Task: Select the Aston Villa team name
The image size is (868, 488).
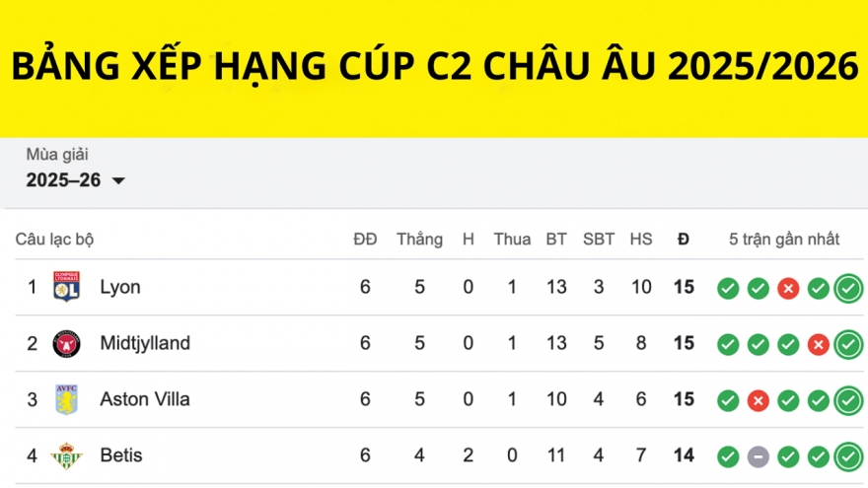Action: tap(145, 399)
